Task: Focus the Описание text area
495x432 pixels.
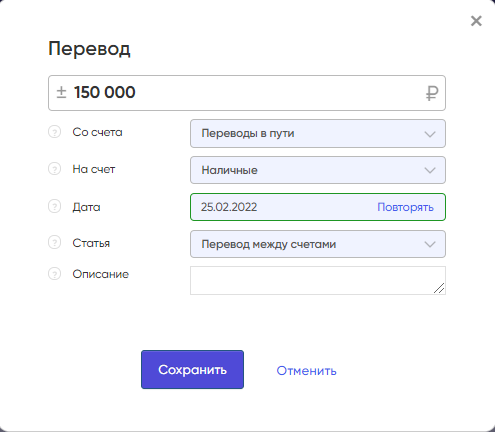Action: (318, 280)
